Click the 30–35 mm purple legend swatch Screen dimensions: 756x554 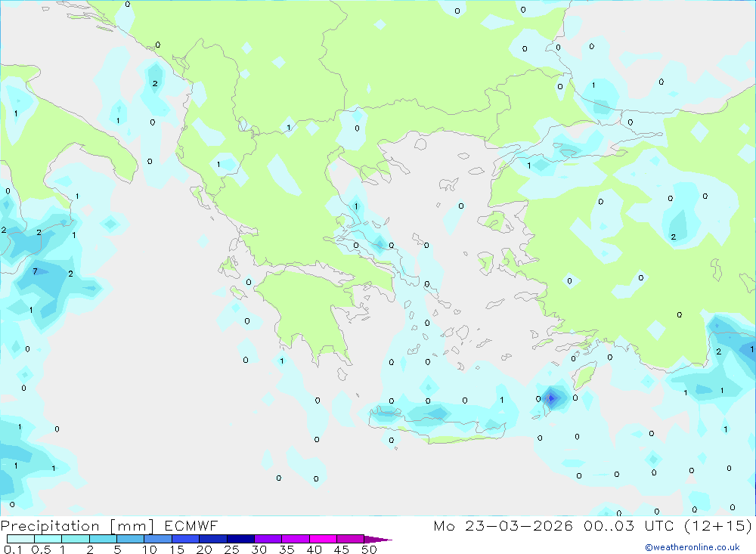[268, 539]
